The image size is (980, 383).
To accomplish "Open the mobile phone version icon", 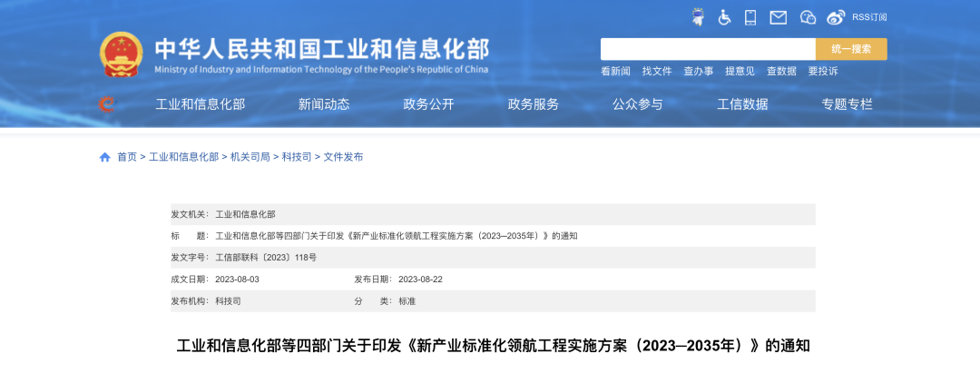I will coord(750,17).
